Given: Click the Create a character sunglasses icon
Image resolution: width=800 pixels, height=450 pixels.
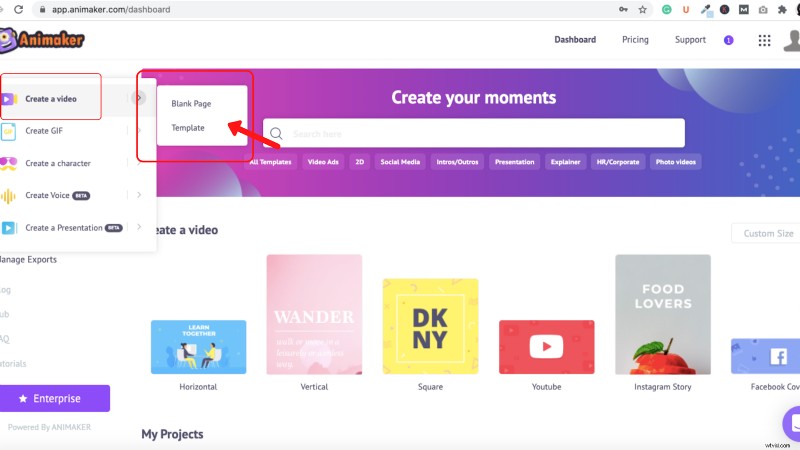Looking at the screenshot, I should click(9, 163).
